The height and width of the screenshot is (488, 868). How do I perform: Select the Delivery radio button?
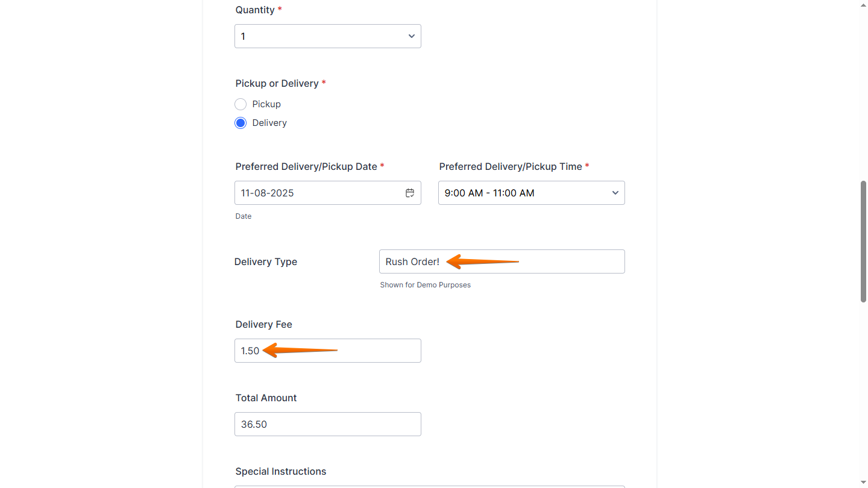tap(241, 122)
